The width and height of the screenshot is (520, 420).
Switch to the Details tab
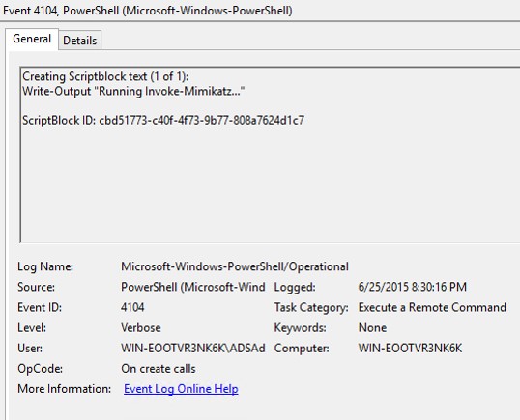click(80, 41)
